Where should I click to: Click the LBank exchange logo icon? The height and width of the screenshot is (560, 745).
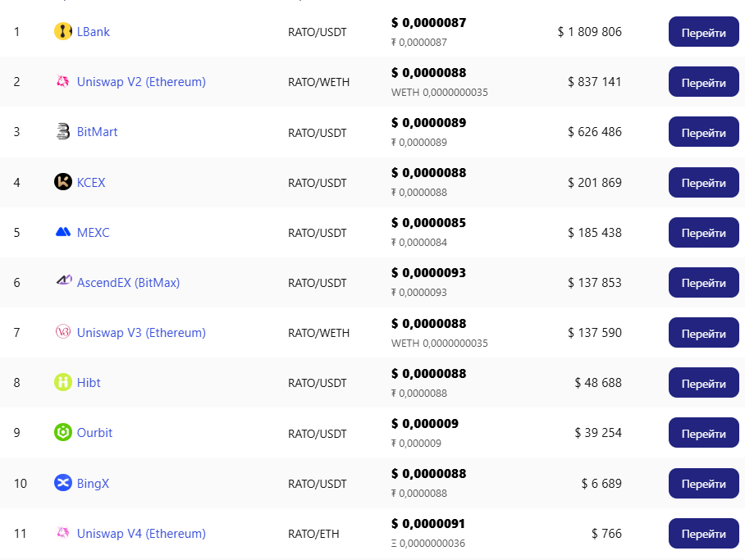pos(63,32)
